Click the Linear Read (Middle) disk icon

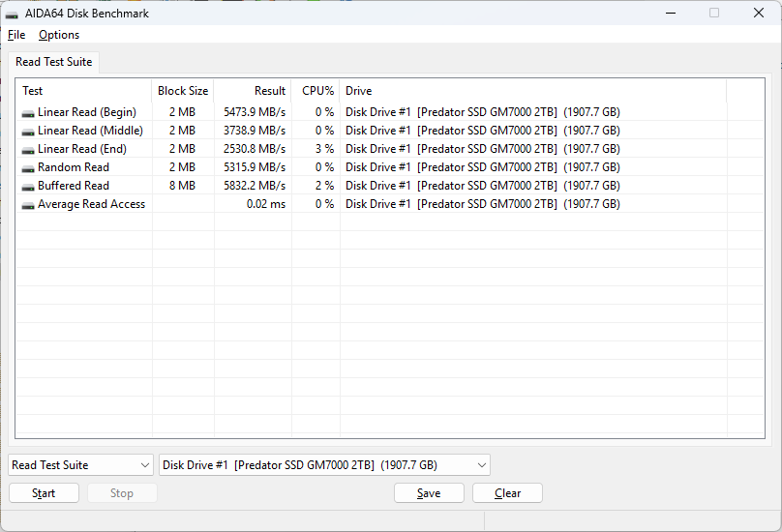point(28,132)
